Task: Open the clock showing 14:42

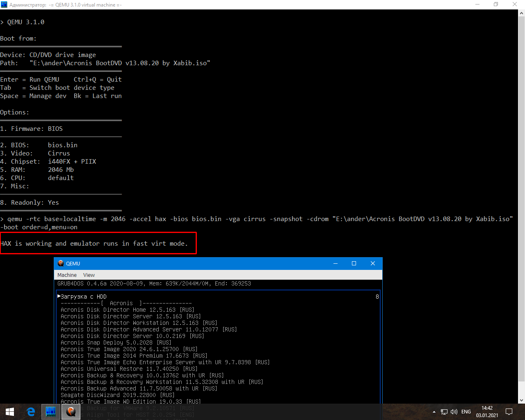Action: coord(487,412)
